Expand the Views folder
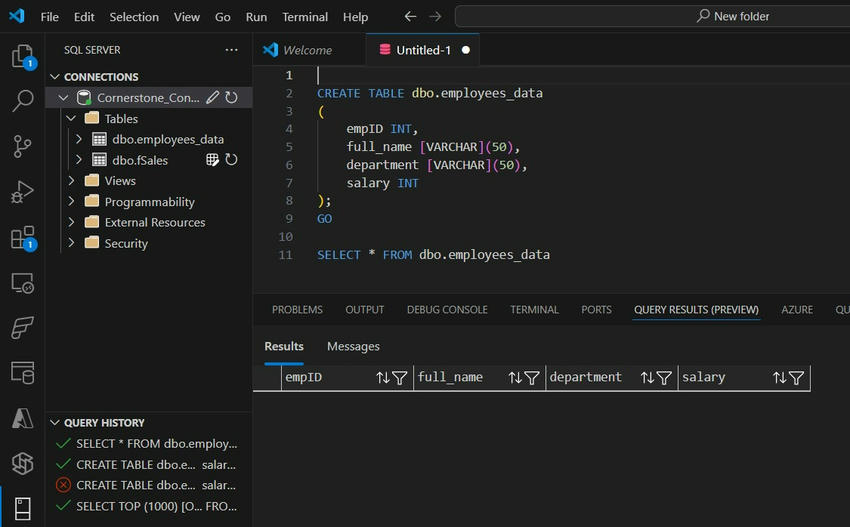The width and height of the screenshot is (850, 527). click(x=72, y=181)
